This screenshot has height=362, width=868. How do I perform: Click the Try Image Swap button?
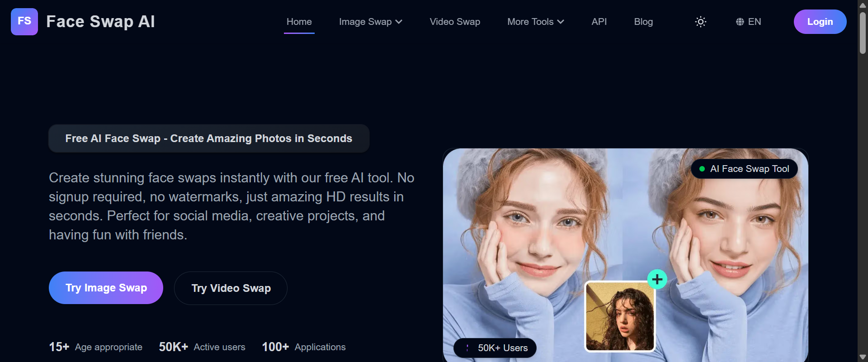106,288
